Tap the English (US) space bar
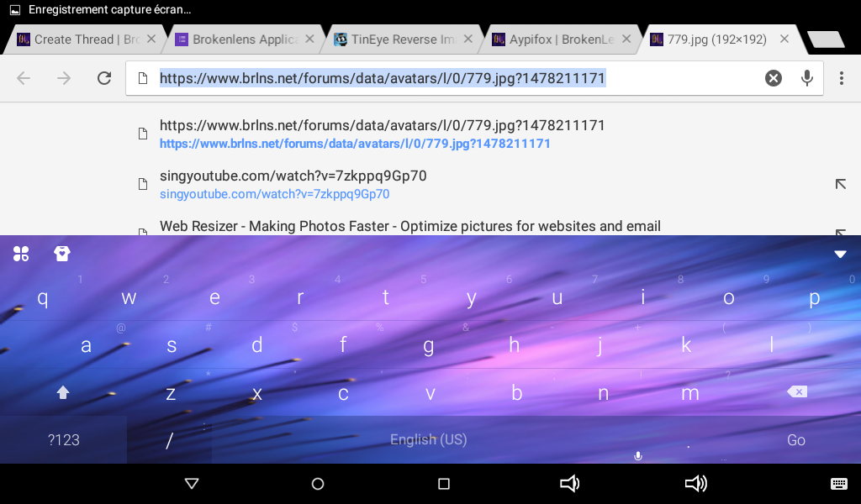861x504 pixels. pyautogui.click(x=428, y=440)
